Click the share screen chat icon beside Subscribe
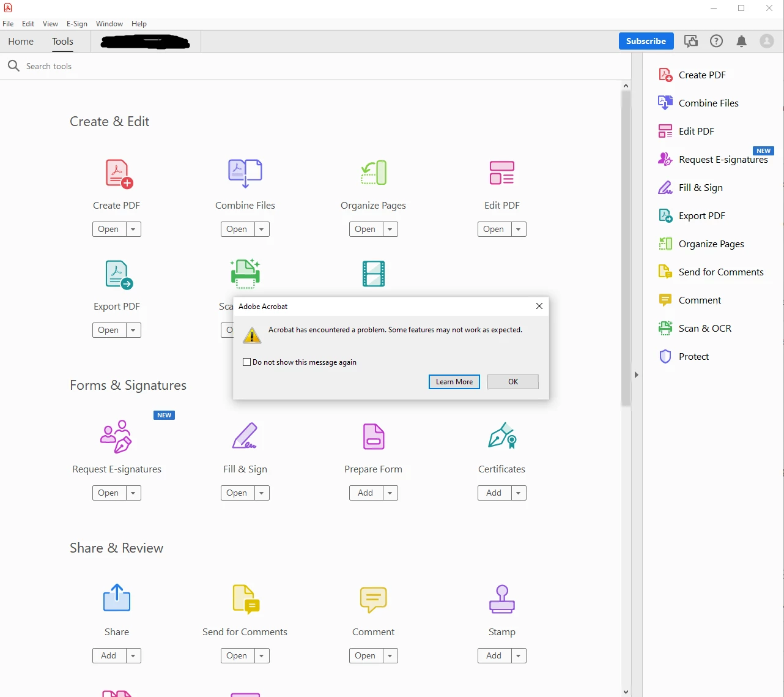The width and height of the screenshot is (784, 697). point(691,41)
